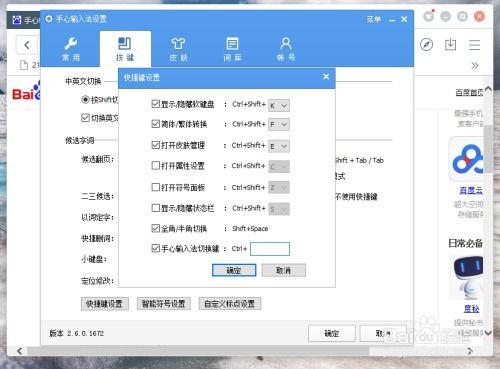The height and width of the screenshot is (369, 500).
Task: Click the browser page vertical scrollbar
Action: click(x=488, y=149)
